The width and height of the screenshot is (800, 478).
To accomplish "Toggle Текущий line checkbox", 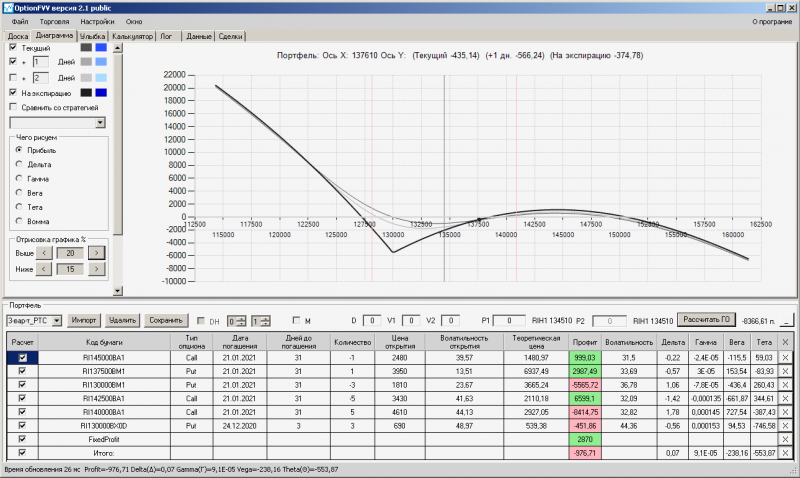I will coord(13,47).
